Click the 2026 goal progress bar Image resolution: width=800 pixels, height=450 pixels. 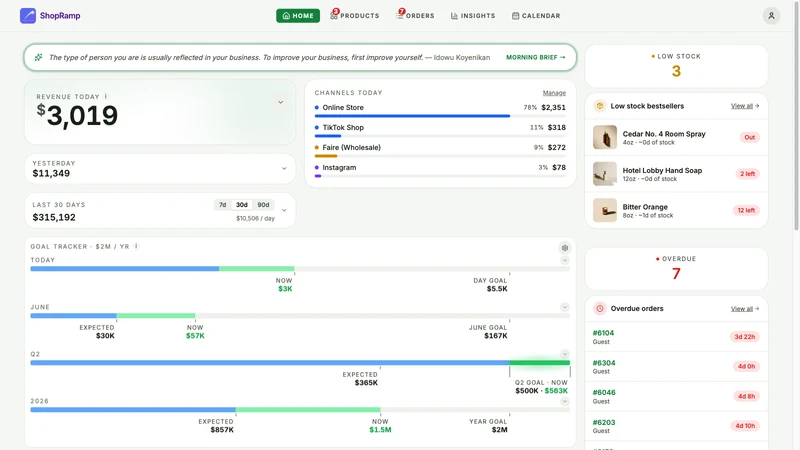[300, 410]
